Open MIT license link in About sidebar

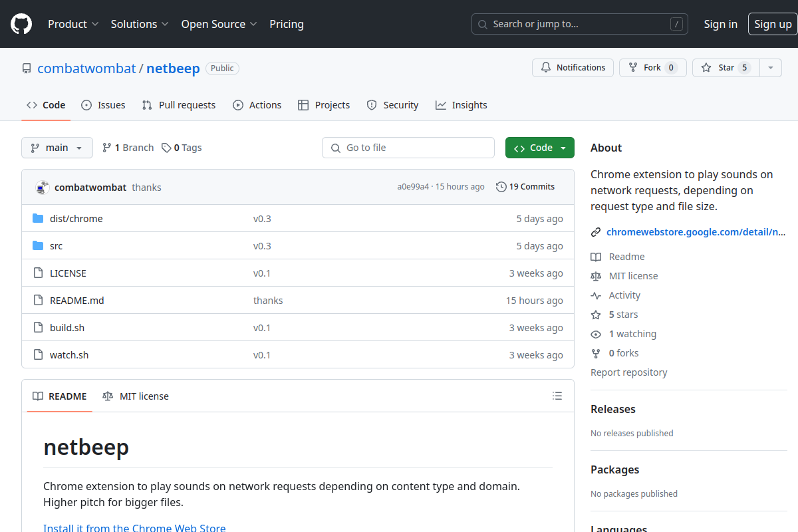(x=624, y=276)
